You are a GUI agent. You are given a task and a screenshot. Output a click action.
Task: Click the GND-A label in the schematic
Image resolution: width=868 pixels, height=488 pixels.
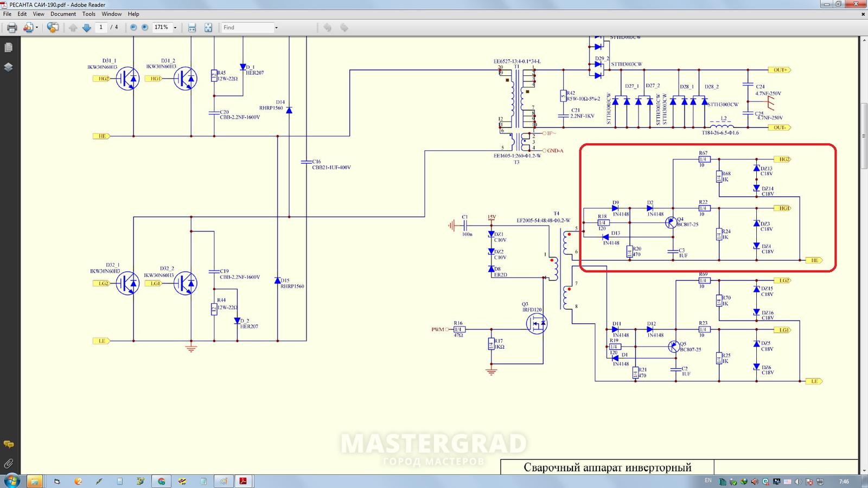tap(555, 151)
